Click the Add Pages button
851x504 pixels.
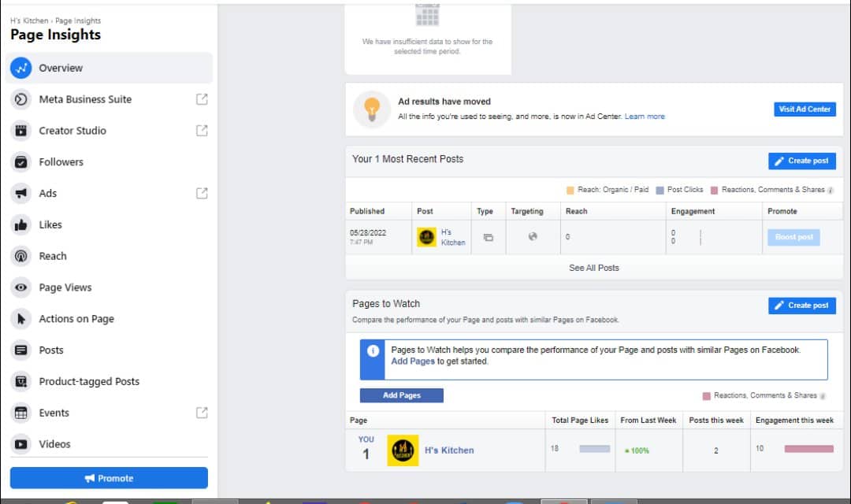click(402, 395)
